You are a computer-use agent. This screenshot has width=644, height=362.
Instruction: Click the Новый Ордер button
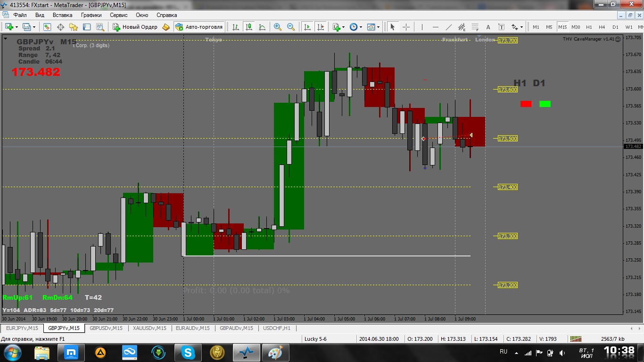point(135,27)
